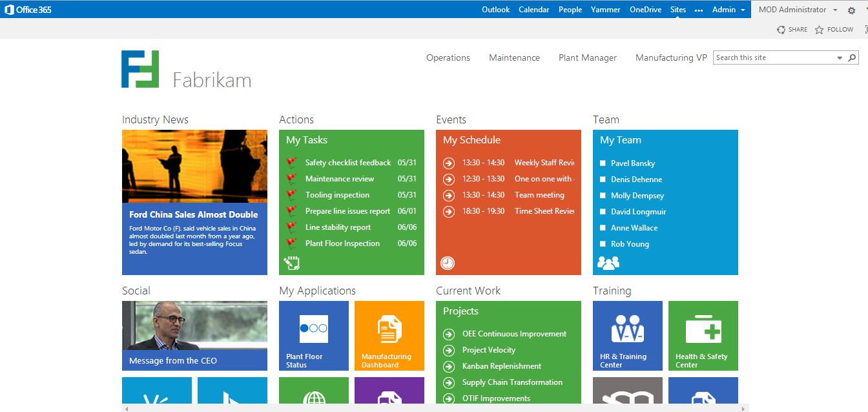Image resolution: width=868 pixels, height=412 pixels.
Task: Click arrow icon beside Kanban Replenishment
Action: pos(449,366)
